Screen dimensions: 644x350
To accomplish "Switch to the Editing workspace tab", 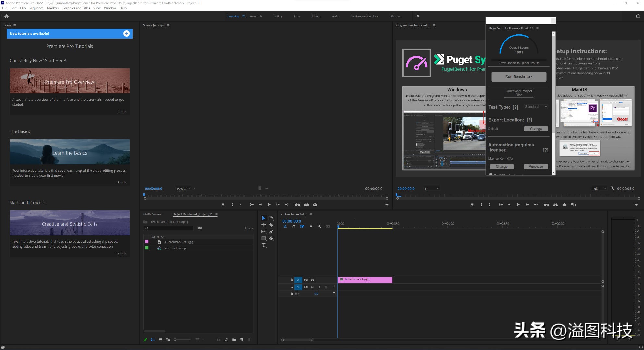I will coord(277,16).
